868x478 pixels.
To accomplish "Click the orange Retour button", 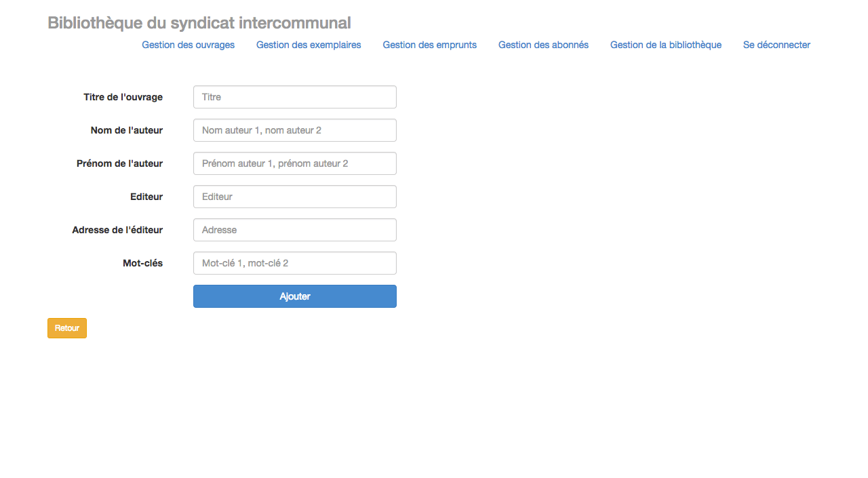I will [67, 328].
